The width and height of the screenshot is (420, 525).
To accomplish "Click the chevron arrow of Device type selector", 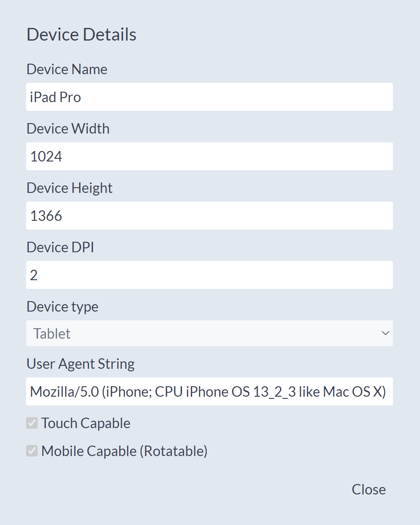I will [x=385, y=333].
